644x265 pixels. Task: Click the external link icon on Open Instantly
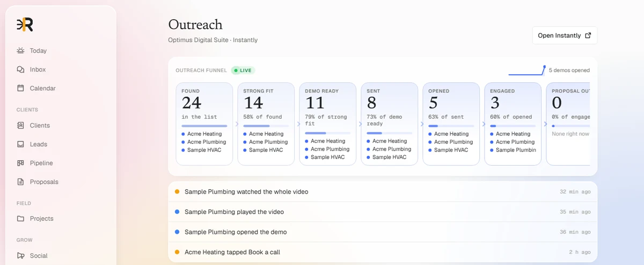(x=588, y=35)
